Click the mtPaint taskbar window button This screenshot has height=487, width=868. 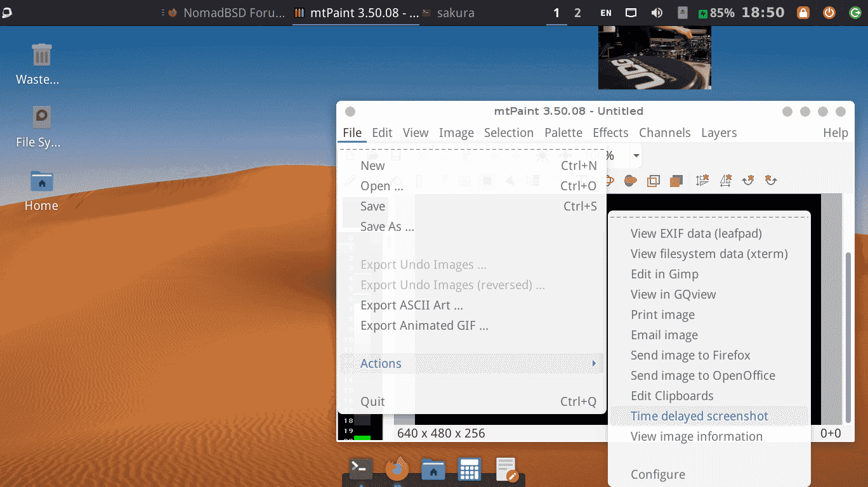pos(357,13)
